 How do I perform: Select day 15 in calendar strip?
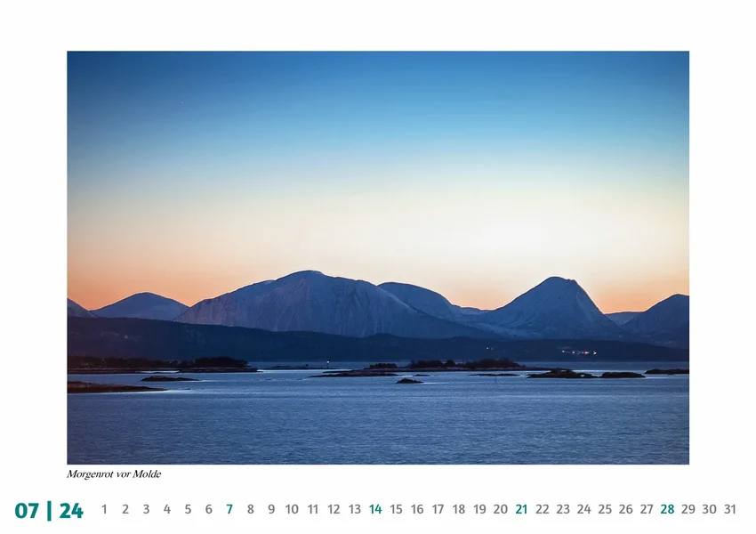click(x=397, y=509)
